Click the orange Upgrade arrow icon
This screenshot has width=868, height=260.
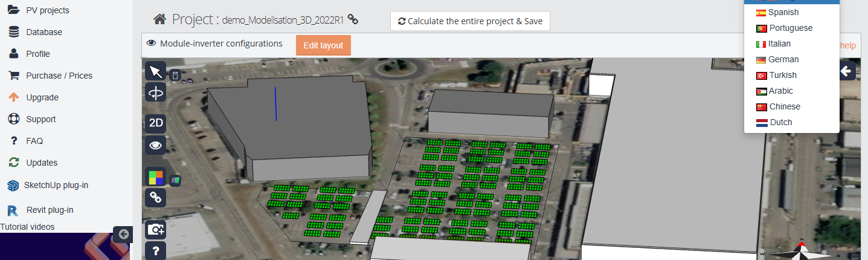pos(13,97)
